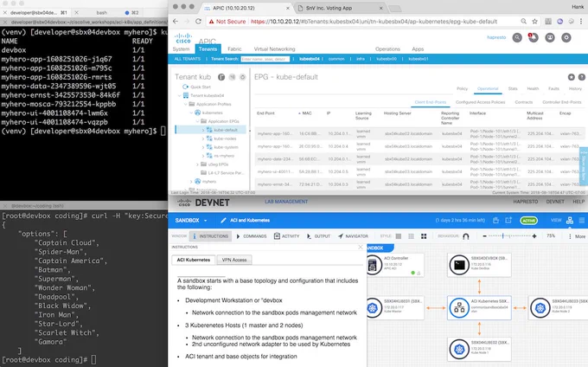
Task: Open the Output window
Action: click(x=318, y=236)
